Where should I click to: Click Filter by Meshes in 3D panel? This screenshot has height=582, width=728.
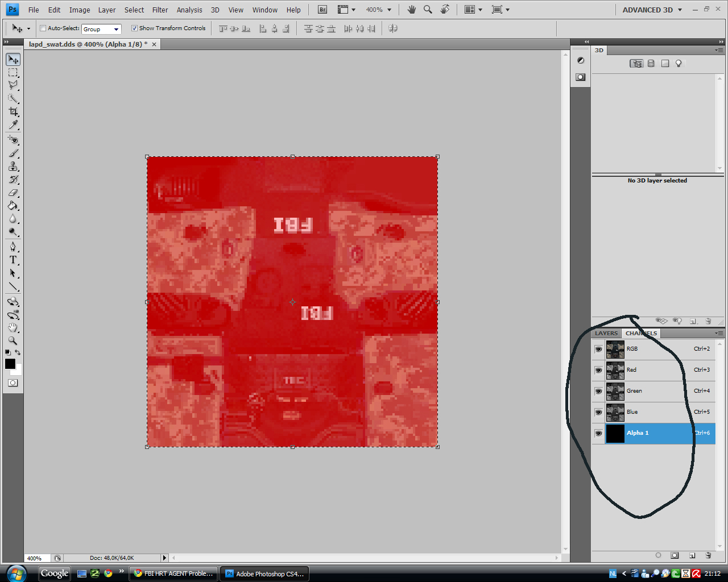click(651, 64)
